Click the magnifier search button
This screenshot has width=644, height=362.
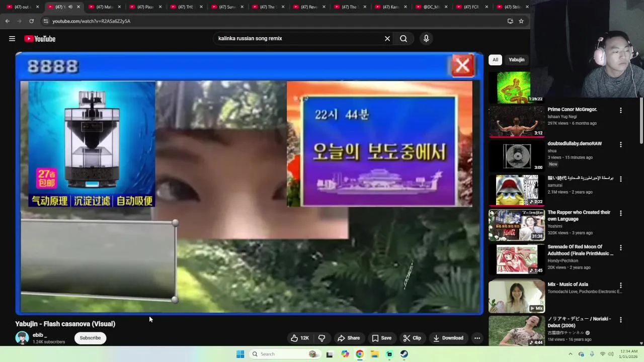[404, 39]
